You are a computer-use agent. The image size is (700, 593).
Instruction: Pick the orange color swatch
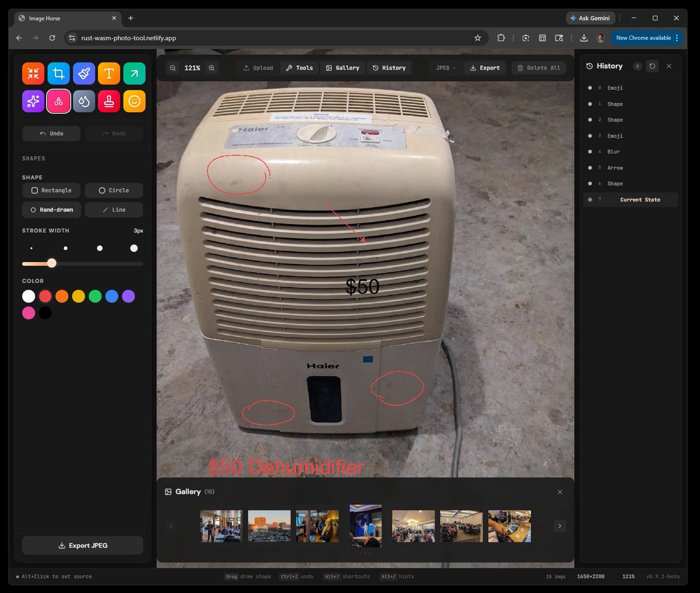(62, 296)
